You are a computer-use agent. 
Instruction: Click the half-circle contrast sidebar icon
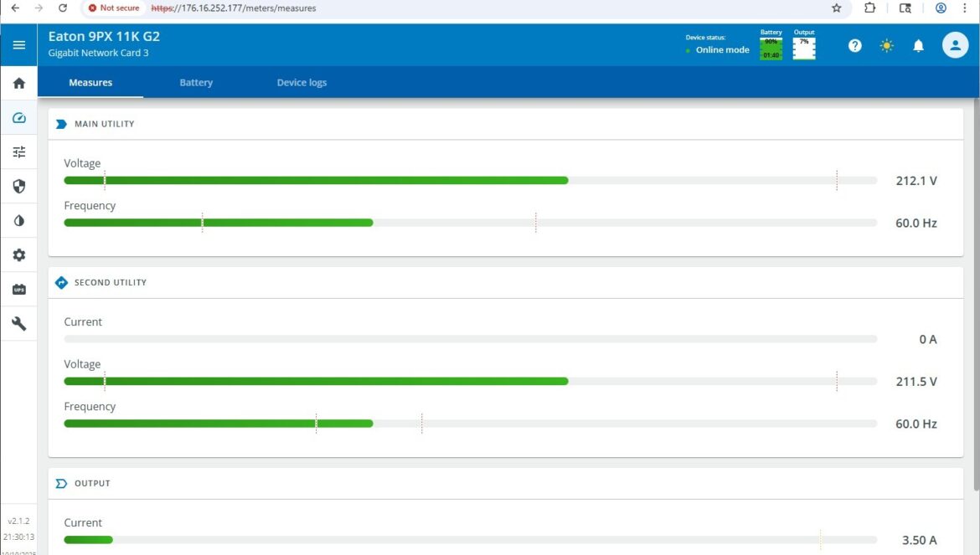tap(18, 221)
